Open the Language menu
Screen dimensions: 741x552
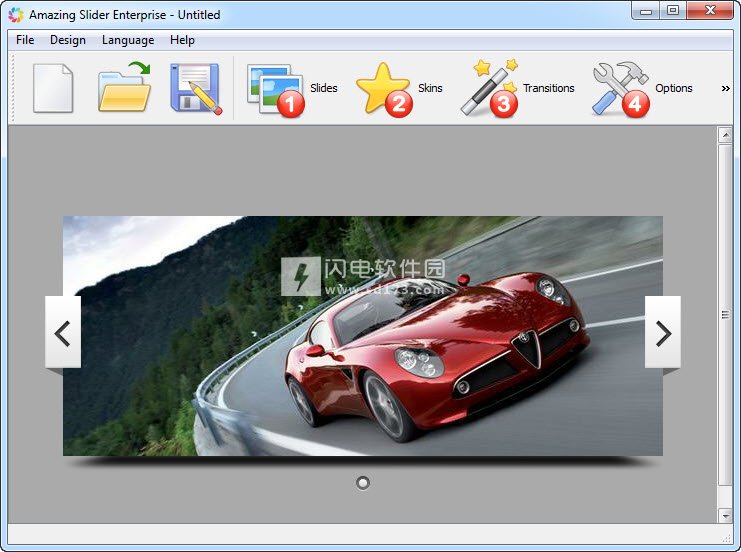(128, 40)
